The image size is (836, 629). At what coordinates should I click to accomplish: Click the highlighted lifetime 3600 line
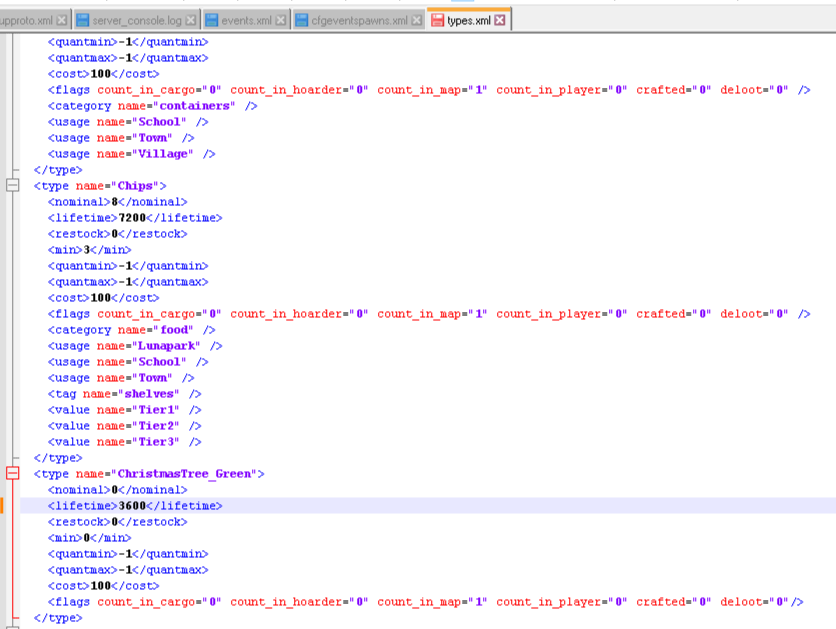[135, 506]
